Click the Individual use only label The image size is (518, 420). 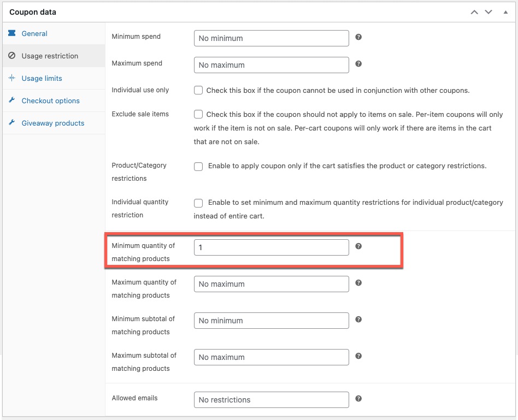click(140, 90)
